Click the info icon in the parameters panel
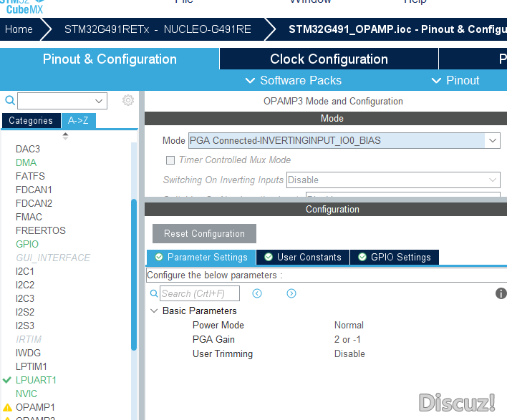 coord(501,293)
